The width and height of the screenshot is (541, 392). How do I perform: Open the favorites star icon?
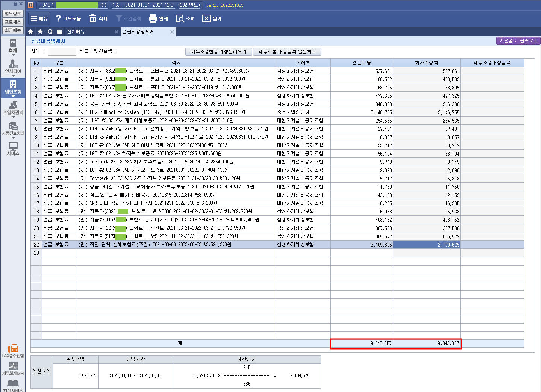[x=40, y=32]
